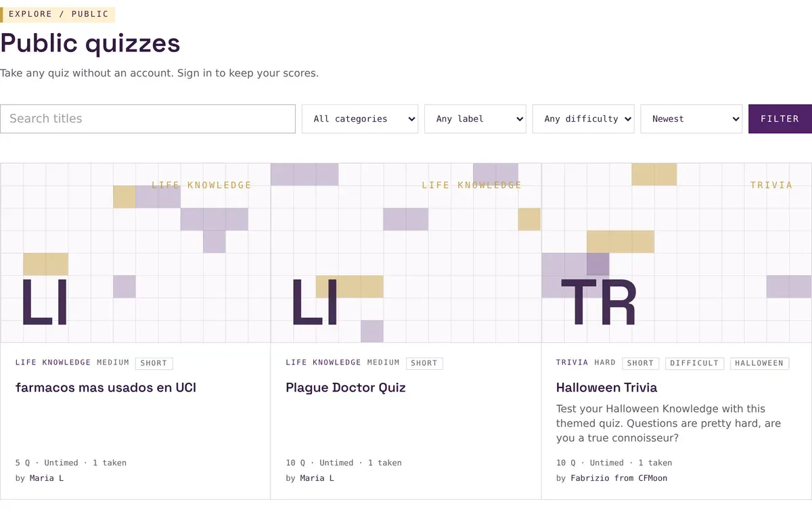
Task: Open the farmacos mas usados en UCI quiz
Action: (106, 387)
